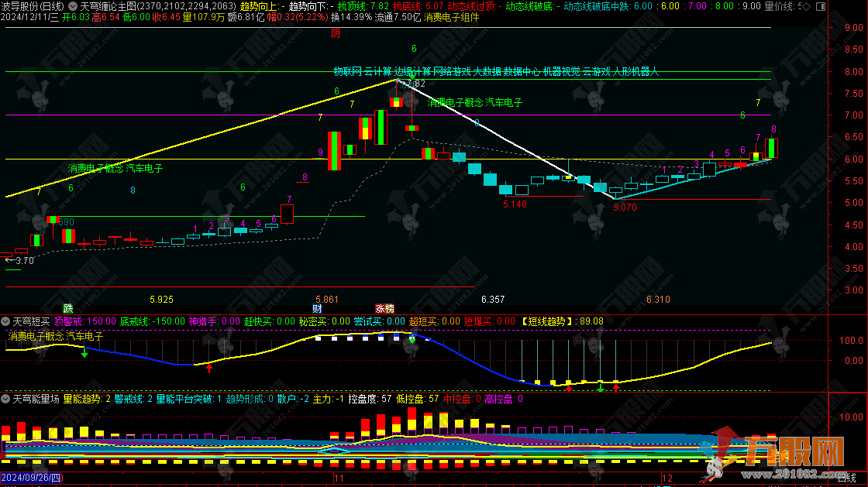Viewport: 868px width, 487px height.
Task: Click the 7.82 peak price label
Action: click(415, 84)
